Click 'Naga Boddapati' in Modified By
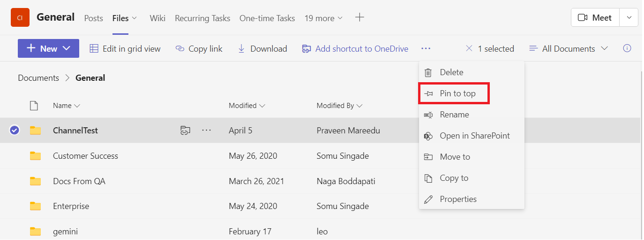The width and height of the screenshot is (644, 240). 346,181
